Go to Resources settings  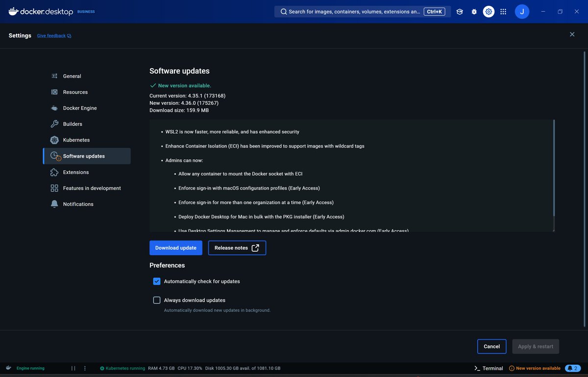click(x=87, y=92)
